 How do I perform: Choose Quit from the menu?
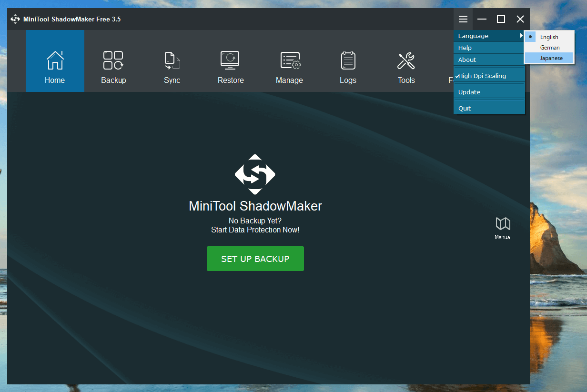pyautogui.click(x=465, y=109)
